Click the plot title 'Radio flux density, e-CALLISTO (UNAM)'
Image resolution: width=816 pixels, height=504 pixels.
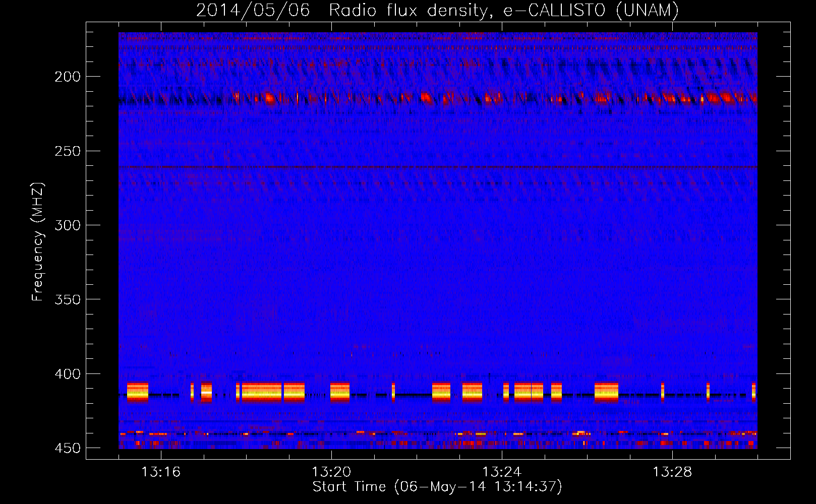(x=504, y=11)
